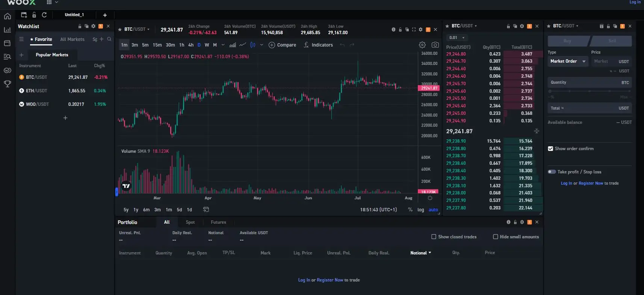Viewport: 644px width, 295px height.
Task: Take a chart snapshot with camera icon
Action: (x=435, y=45)
